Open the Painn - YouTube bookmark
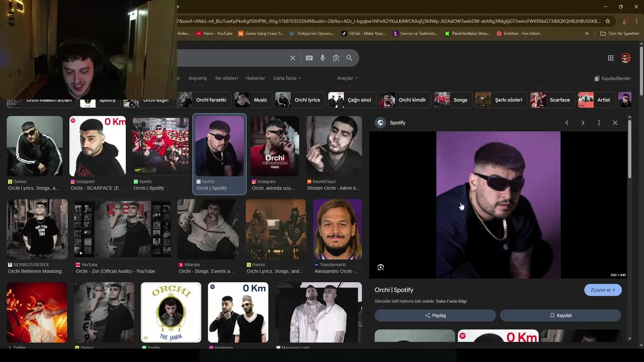Image resolution: width=644 pixels, height=362 pixels. 214,34
